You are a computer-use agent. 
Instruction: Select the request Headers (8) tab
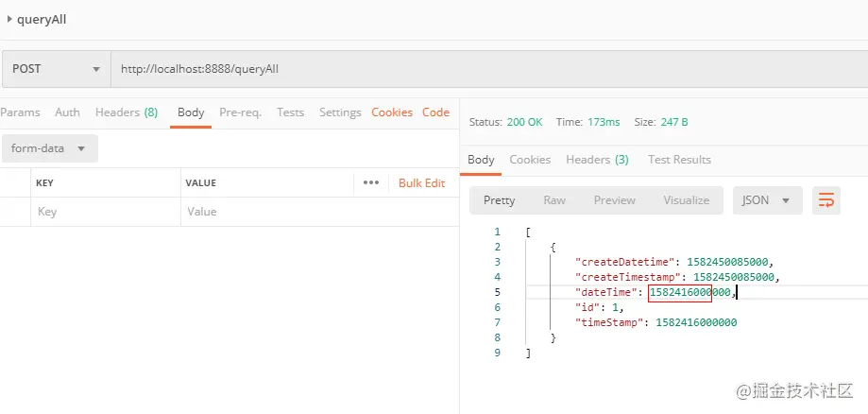pos(127,112)
